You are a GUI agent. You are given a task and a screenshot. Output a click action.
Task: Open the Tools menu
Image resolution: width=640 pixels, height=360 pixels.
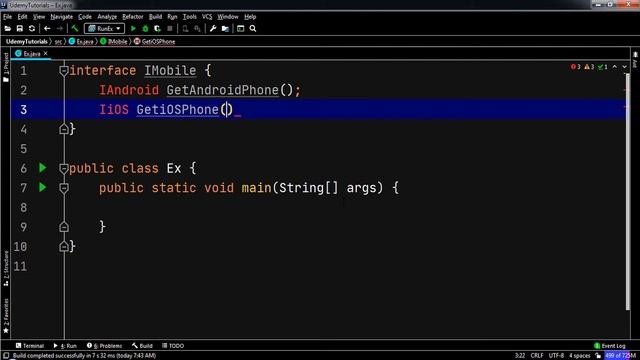point(189,17)
